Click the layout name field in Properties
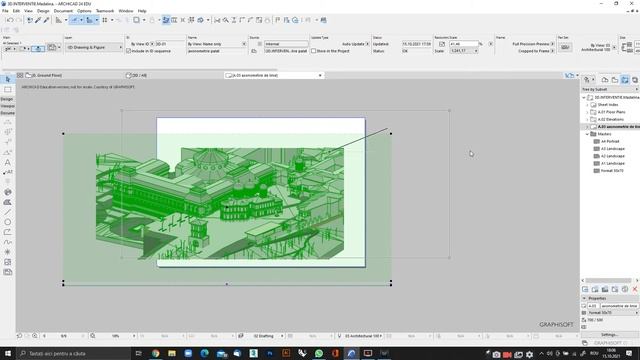The image size is (640, 360). click(x=620, y=306)
